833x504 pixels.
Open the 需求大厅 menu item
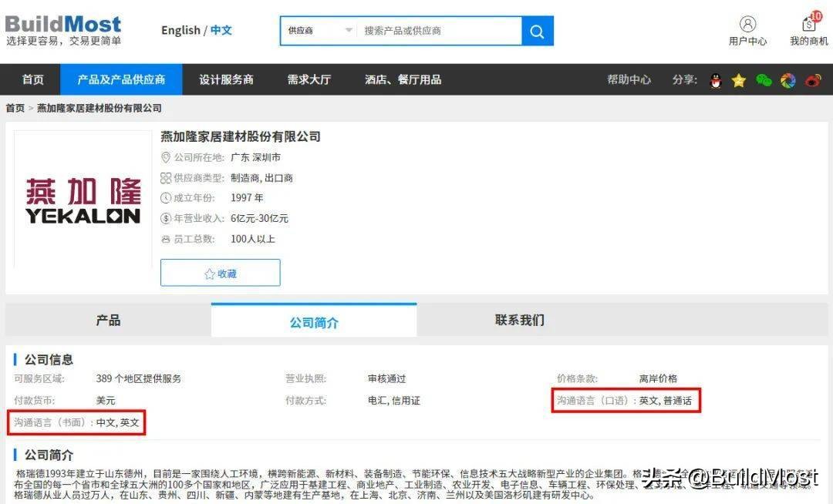[308, 79]
